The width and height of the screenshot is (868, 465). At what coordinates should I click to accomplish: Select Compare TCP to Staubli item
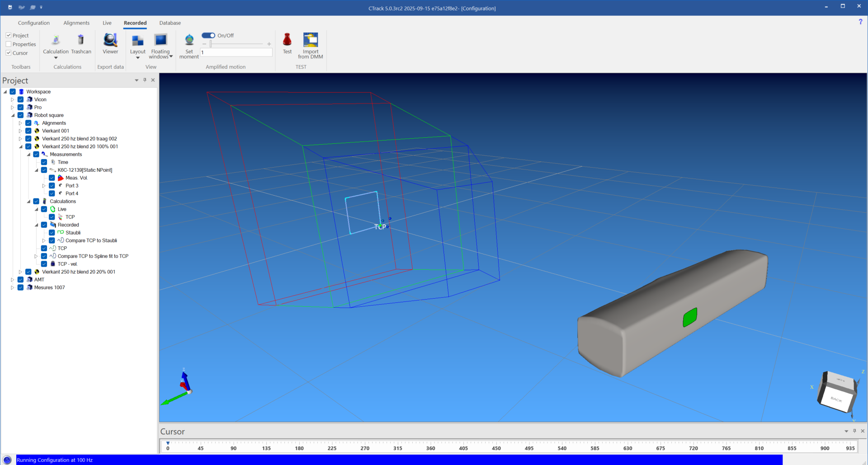tap(91, 240)
